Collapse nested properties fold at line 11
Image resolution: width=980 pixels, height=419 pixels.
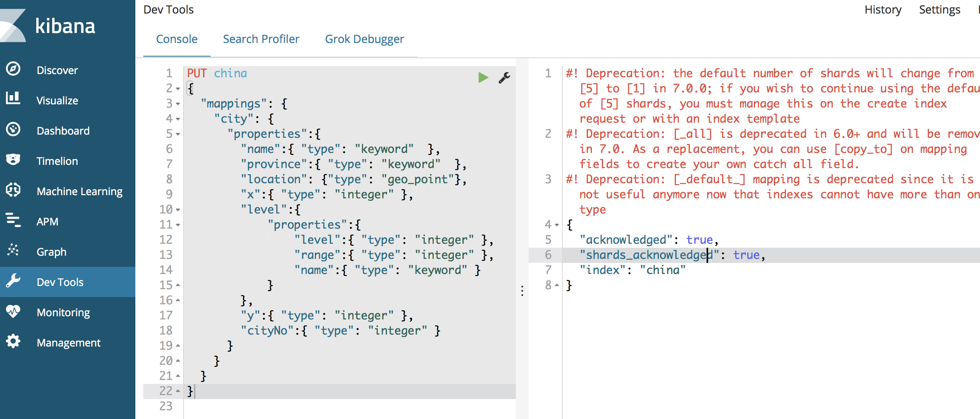(178, 225)
